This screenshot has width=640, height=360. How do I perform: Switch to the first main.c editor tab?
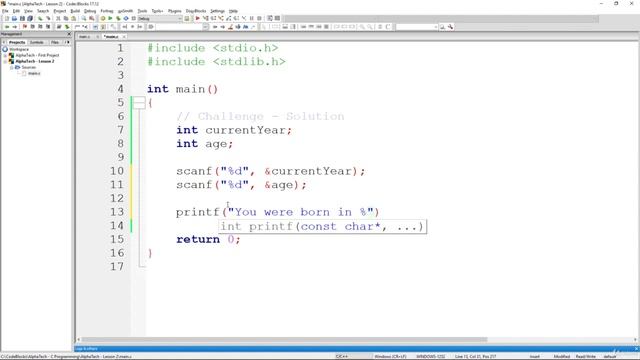[84, 37]
